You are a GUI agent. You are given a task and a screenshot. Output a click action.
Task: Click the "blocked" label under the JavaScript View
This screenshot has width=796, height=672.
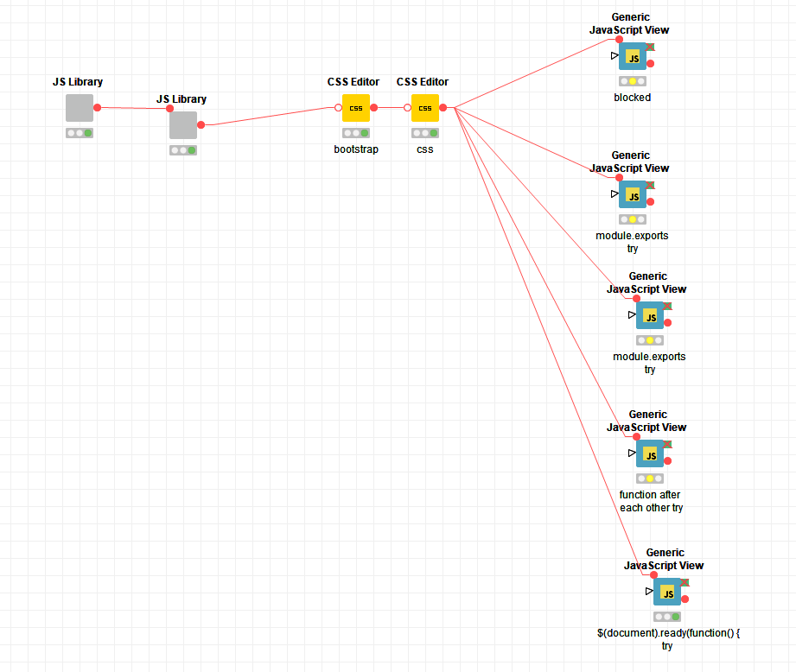click(x=633, y=98)
